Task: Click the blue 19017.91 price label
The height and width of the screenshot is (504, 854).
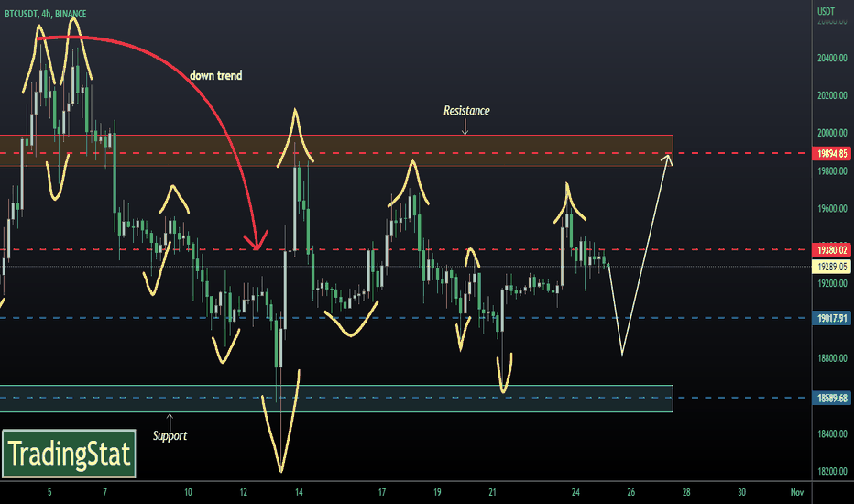Action: coord(831,318)
